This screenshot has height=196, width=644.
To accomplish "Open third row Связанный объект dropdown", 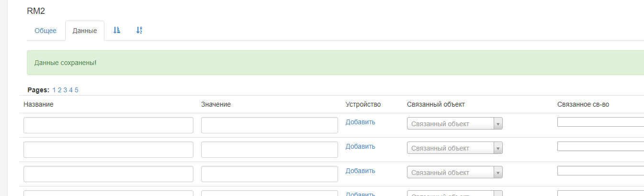I will 454,173.
